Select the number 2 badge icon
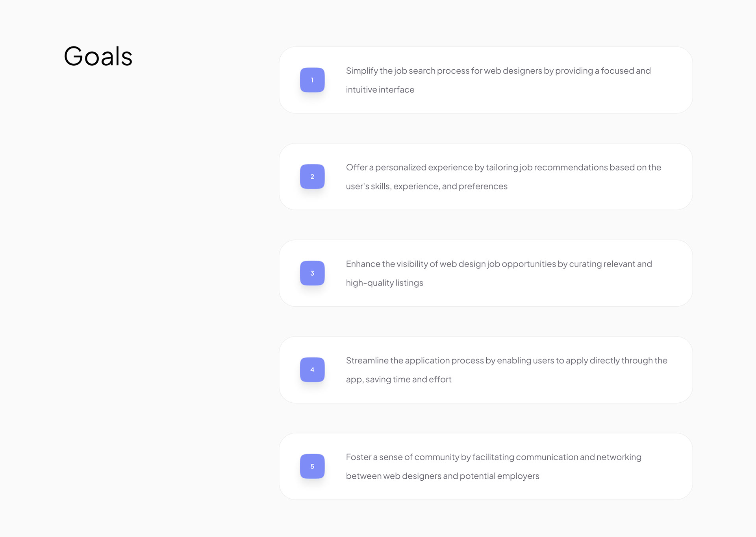 click(312, 176)
